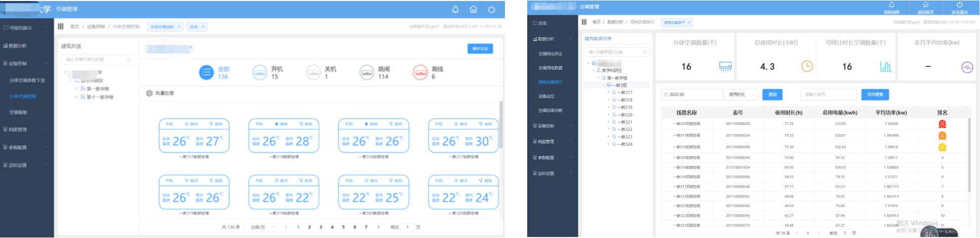
Task: Close the 总览 tab in left window
Action: 203,27
